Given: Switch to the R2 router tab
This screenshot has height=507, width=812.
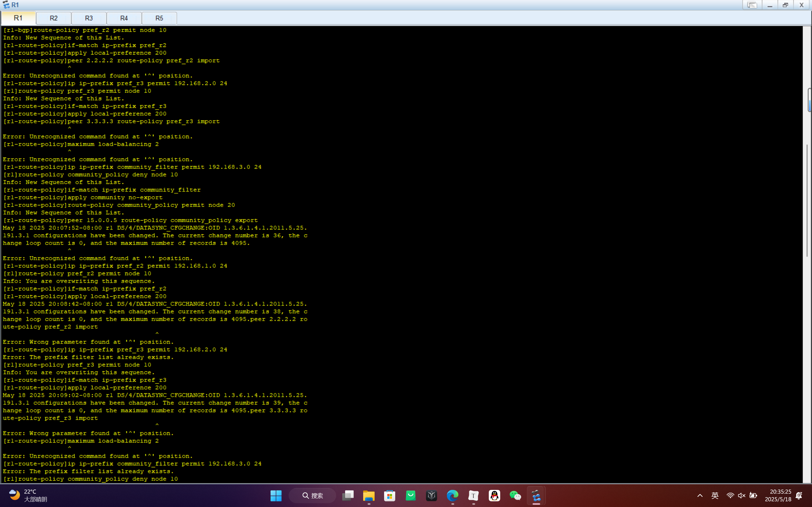Looking at the screenshot, I should coord(53,18).
